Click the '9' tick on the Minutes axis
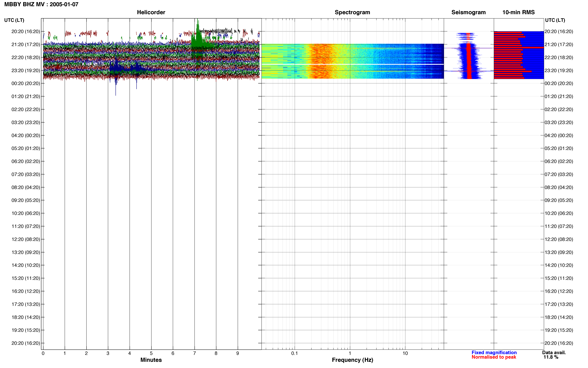588x368 pixels. [x=238, y=353]
